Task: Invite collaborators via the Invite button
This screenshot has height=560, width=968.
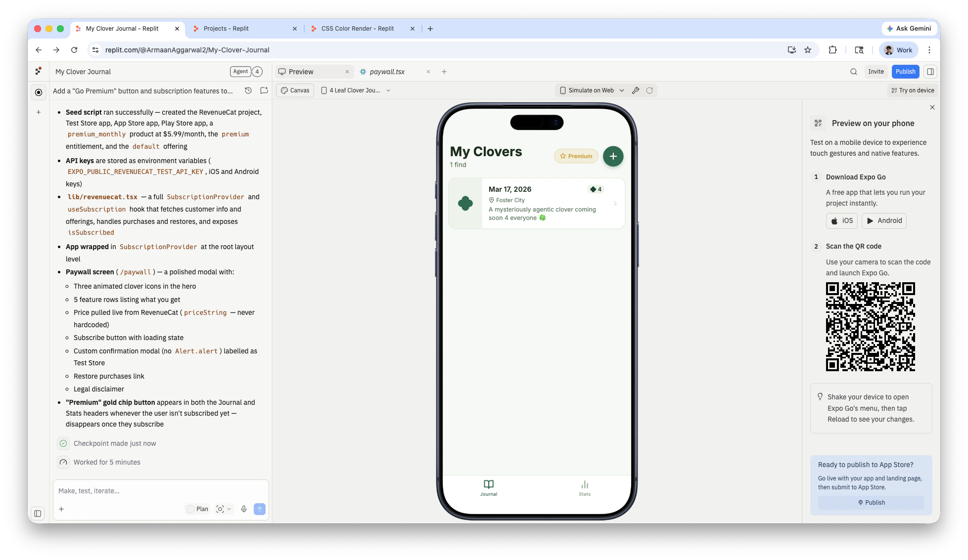Action: (876, 71)
